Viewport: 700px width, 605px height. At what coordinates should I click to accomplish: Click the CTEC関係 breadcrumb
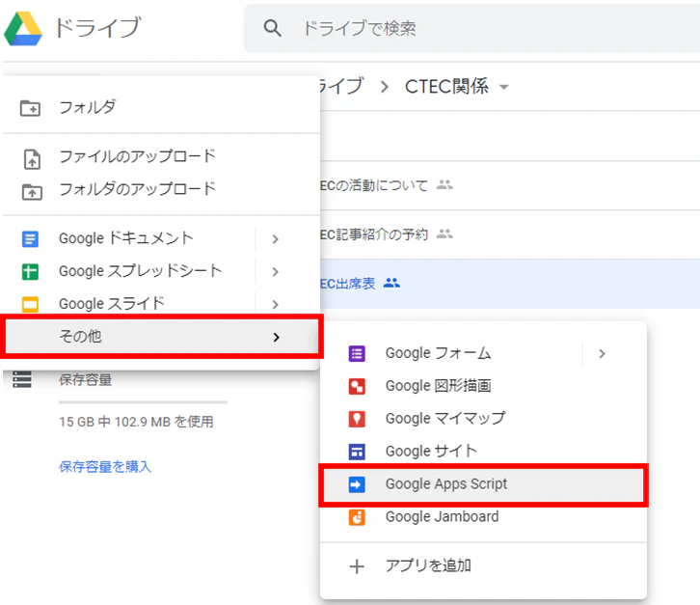pos(446,87)
